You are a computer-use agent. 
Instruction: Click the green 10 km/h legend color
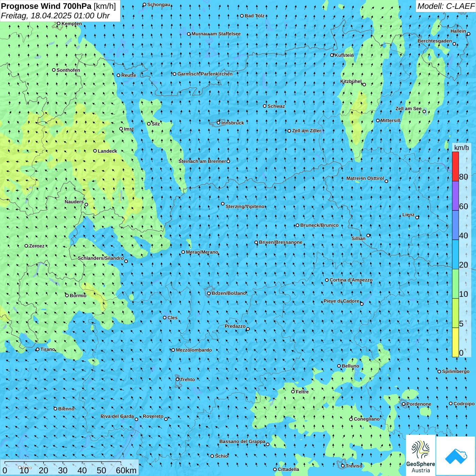coord(455,284)
